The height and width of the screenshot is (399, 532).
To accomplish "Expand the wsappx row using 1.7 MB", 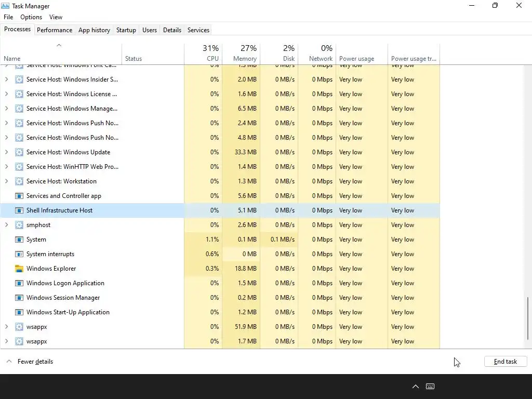I will [6, 341].
